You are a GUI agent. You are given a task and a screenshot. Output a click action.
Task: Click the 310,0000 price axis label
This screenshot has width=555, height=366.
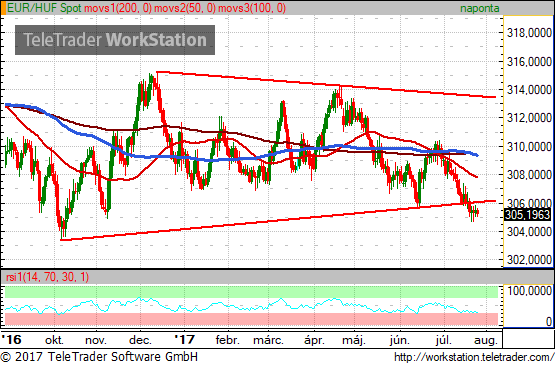529,146
